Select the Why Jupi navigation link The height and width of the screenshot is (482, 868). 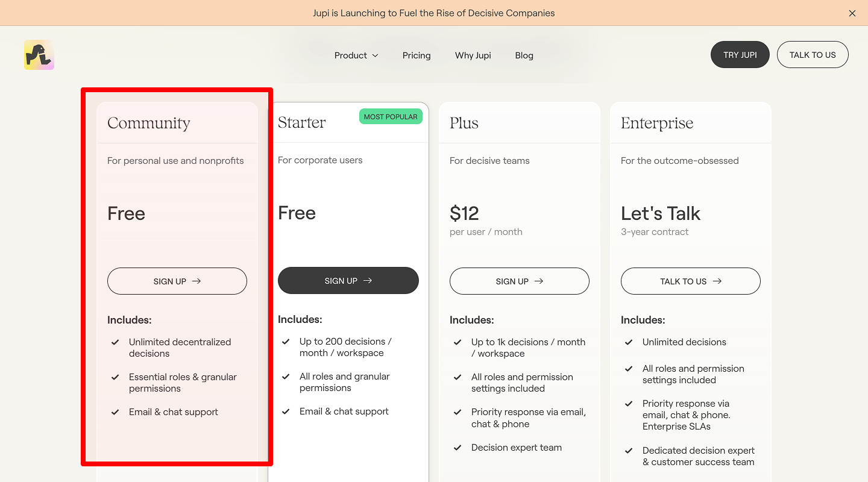pyautogui.click(x=473, y=55)
